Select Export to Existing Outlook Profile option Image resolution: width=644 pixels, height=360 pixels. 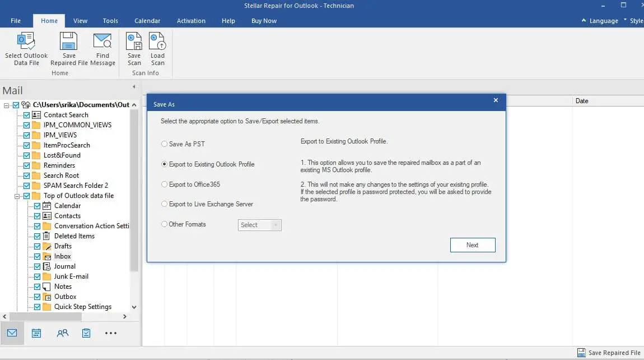[x=164, y=164]
